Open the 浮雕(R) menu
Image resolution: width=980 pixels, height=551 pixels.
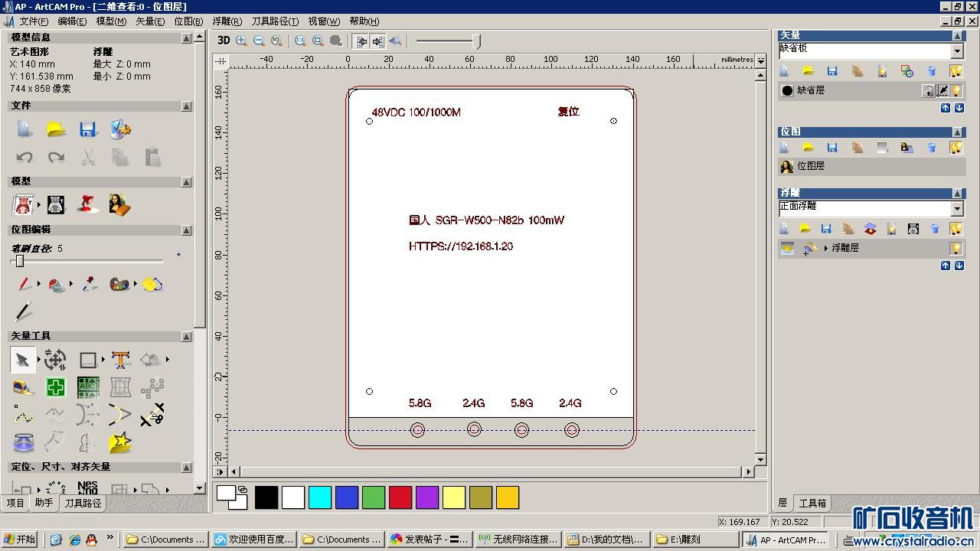point(227,21)
